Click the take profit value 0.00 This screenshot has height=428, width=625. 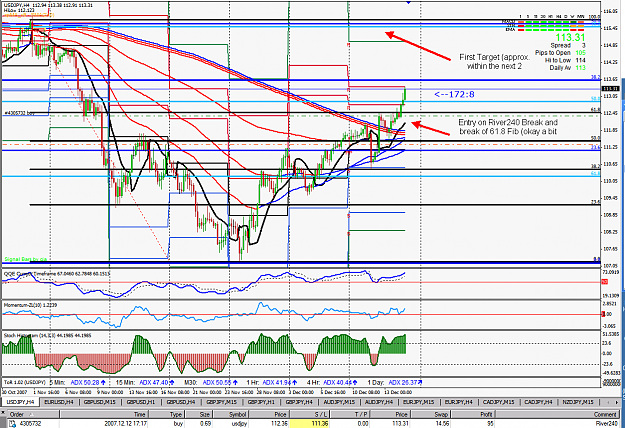(x=363, y=424)
